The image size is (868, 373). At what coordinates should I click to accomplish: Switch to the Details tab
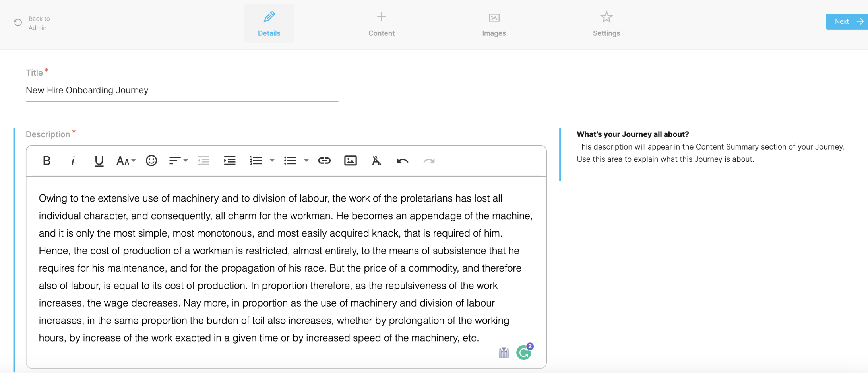(269, 23)
